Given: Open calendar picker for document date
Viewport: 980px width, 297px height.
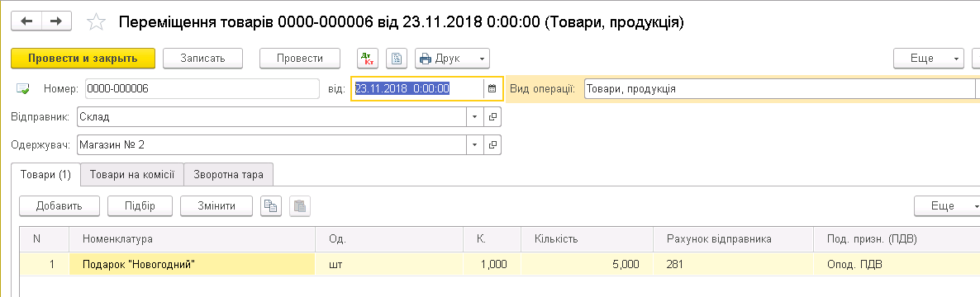Looking at the screenshot, I should (492, 89).
